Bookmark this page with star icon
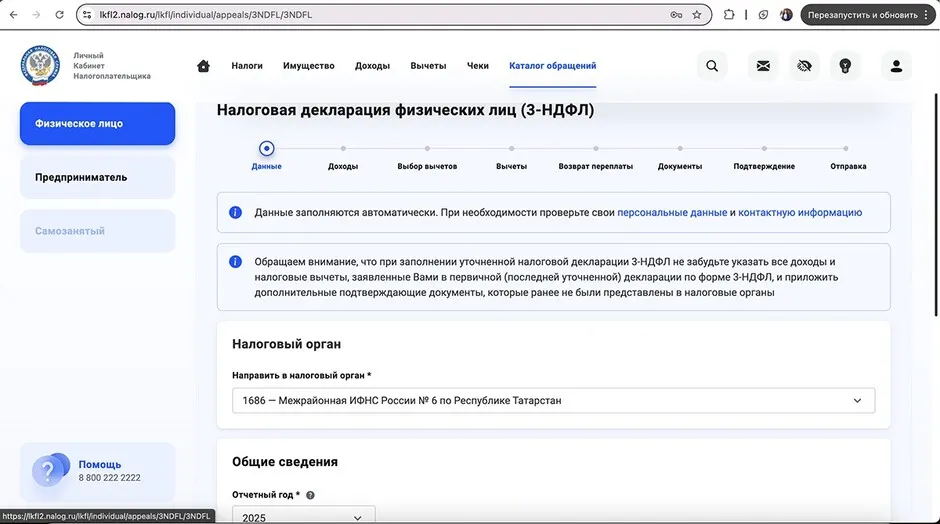The width and height of the screenshot is (940, 524). 697,14
